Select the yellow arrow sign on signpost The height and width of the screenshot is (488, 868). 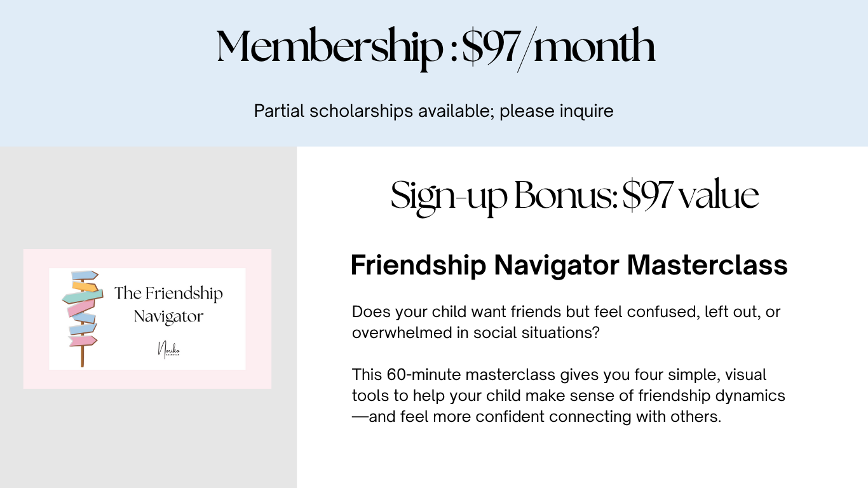85,287
